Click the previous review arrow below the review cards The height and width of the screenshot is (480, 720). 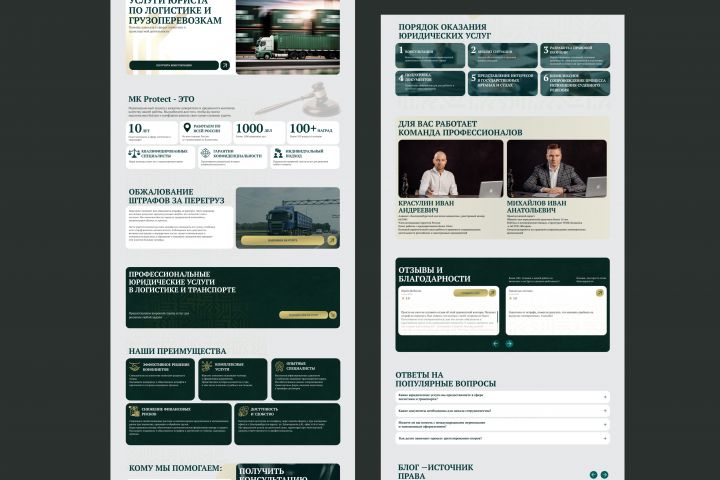tap(495, 344)
